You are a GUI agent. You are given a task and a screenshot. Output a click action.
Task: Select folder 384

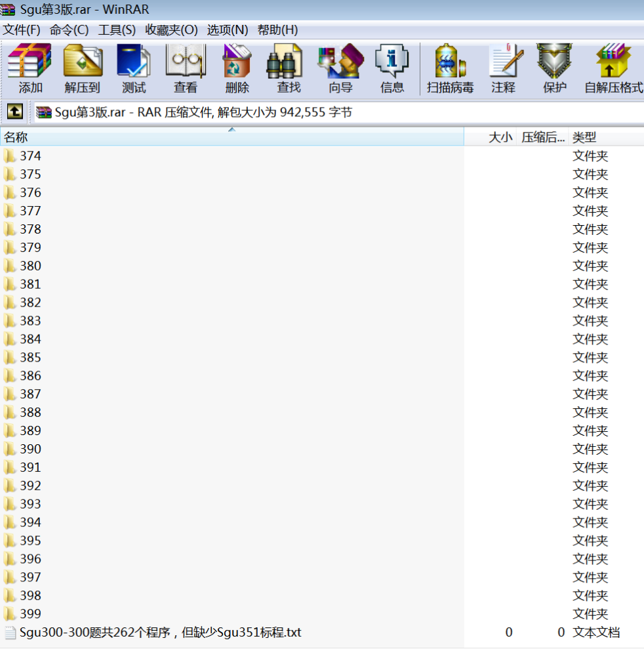pyautogui.click(x=30, y=339)
